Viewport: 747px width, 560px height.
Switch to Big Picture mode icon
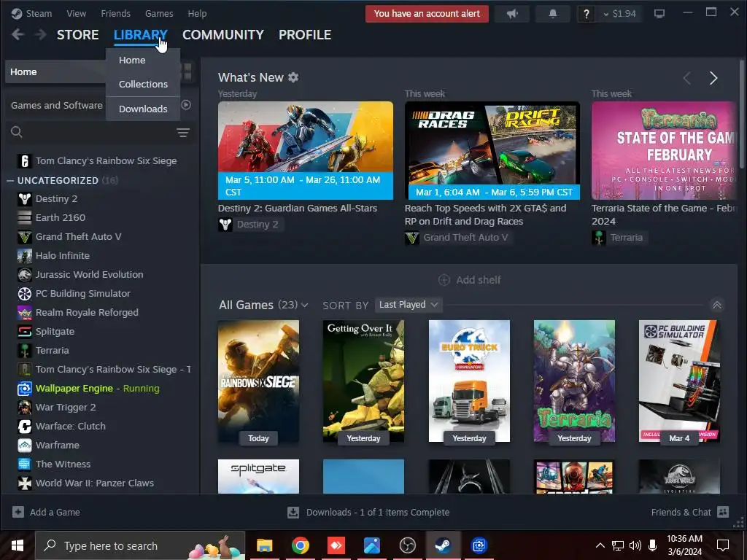(659, 13)
